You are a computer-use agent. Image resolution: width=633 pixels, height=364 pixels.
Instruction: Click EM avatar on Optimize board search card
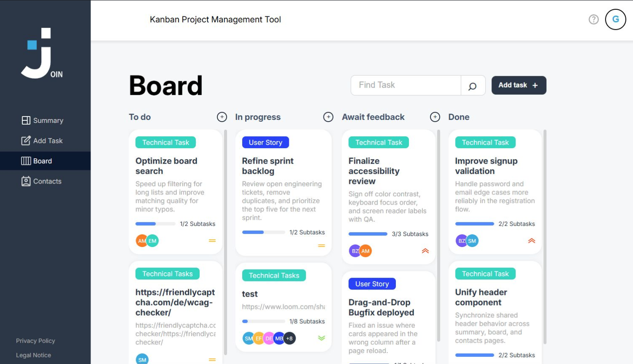[x=152, y=241]
